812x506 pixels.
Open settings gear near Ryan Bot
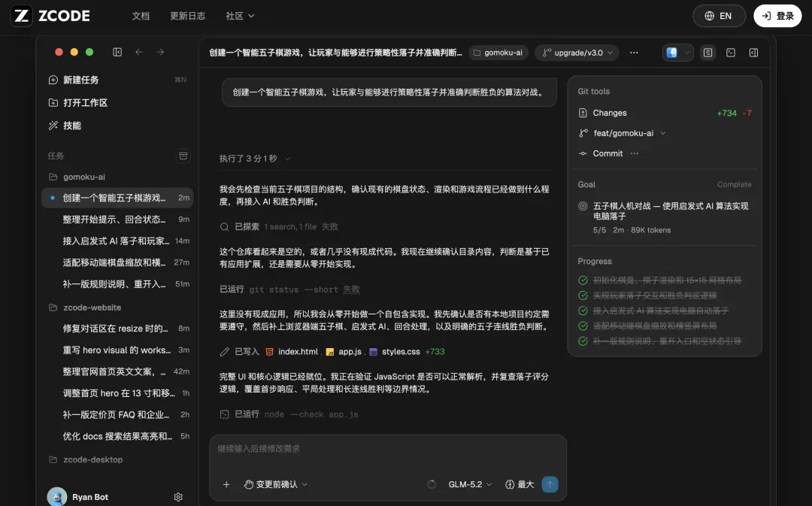click(178, 497)
